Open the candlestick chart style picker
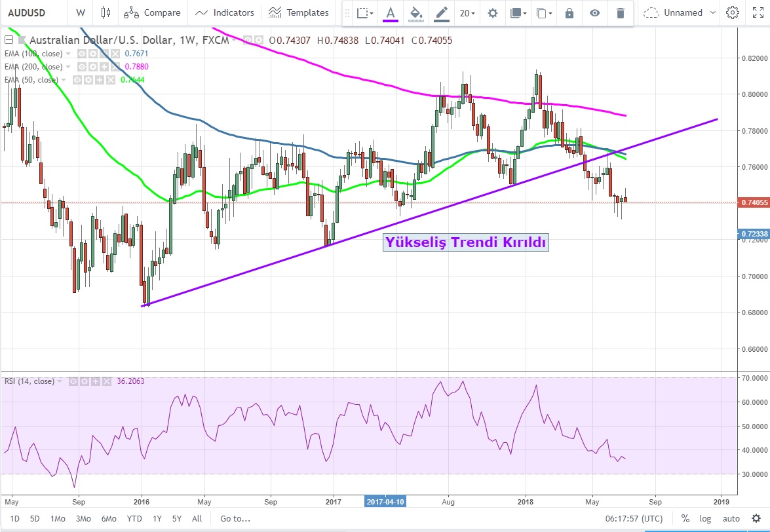 106,12
